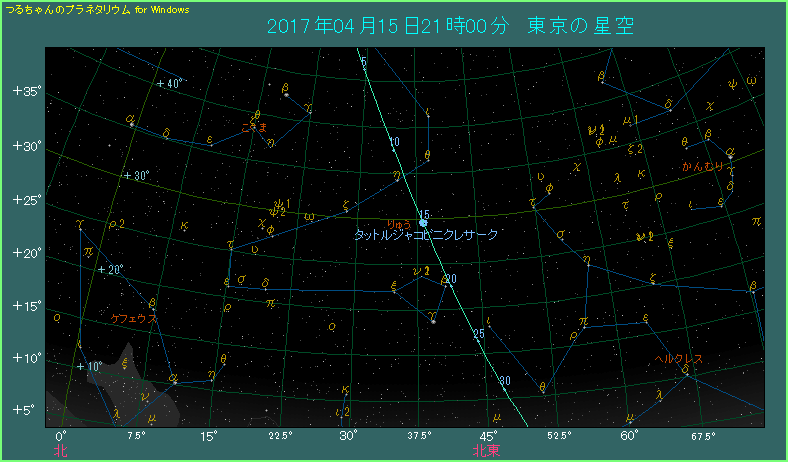Select the date marker 10 on comet path

click(395, 142)
